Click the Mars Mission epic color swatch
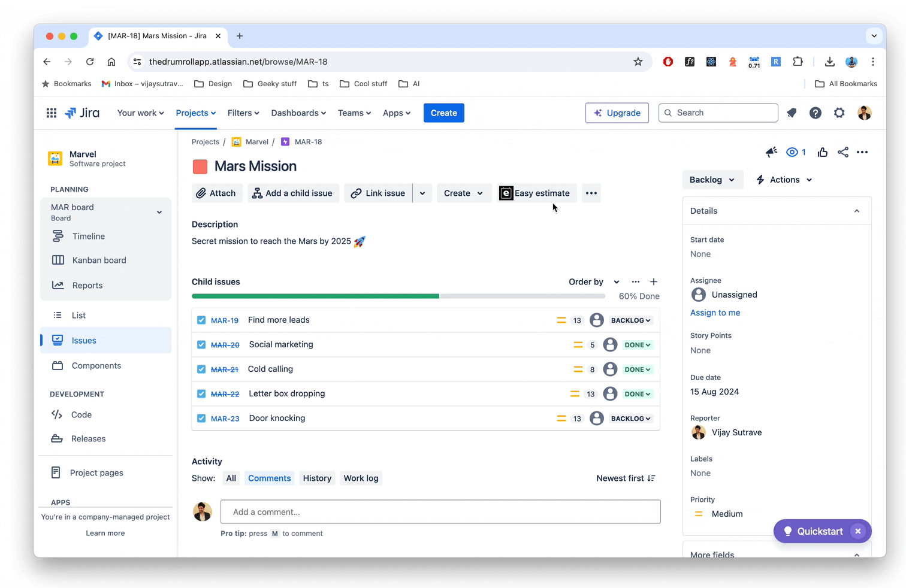The width and height of the screenshot is (906, 588). (x=200, y=166)
